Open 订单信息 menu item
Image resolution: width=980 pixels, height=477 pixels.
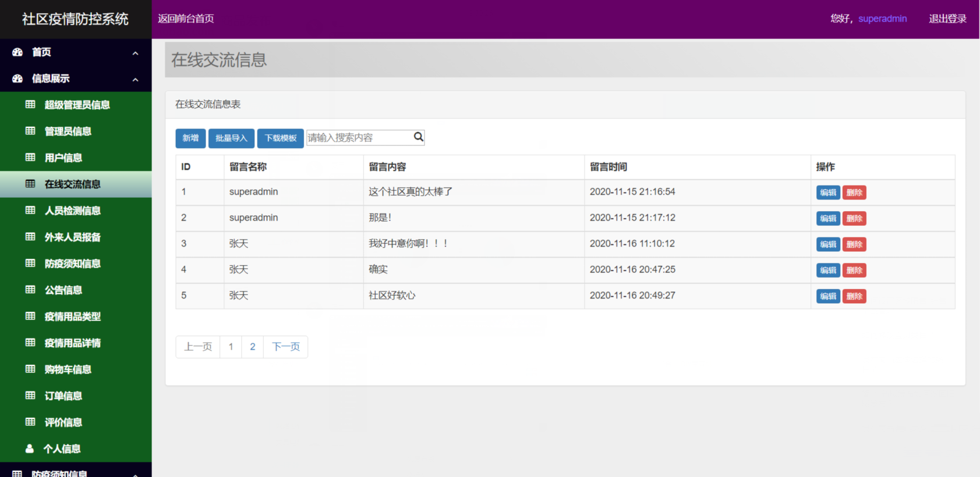pos(76,396)
